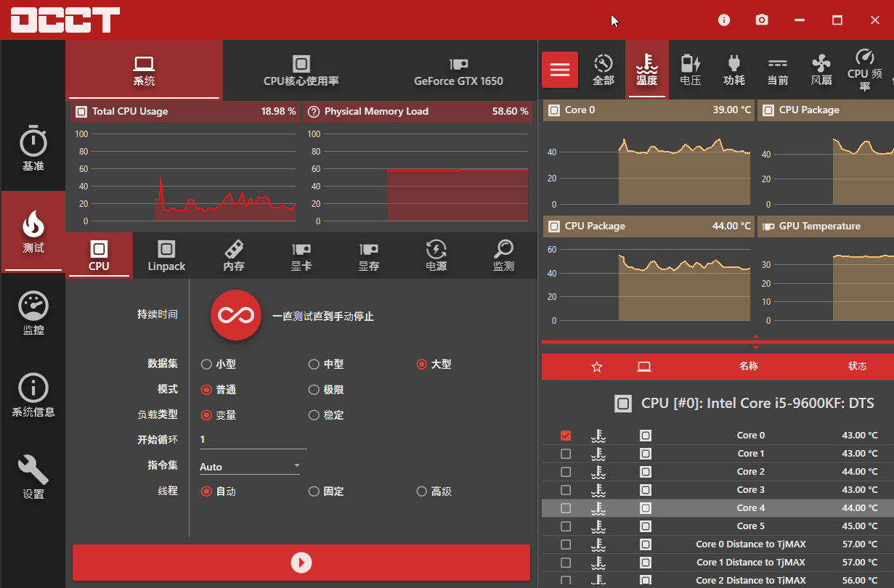Switch to the GeForce GTX 1650 tab
This screenshot has width=894, height=588.
pos(458,70)
